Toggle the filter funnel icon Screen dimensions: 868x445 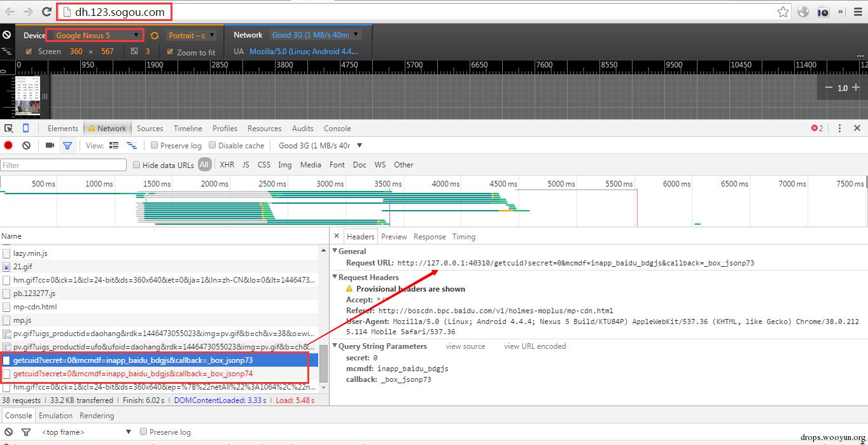click(67, 145)
